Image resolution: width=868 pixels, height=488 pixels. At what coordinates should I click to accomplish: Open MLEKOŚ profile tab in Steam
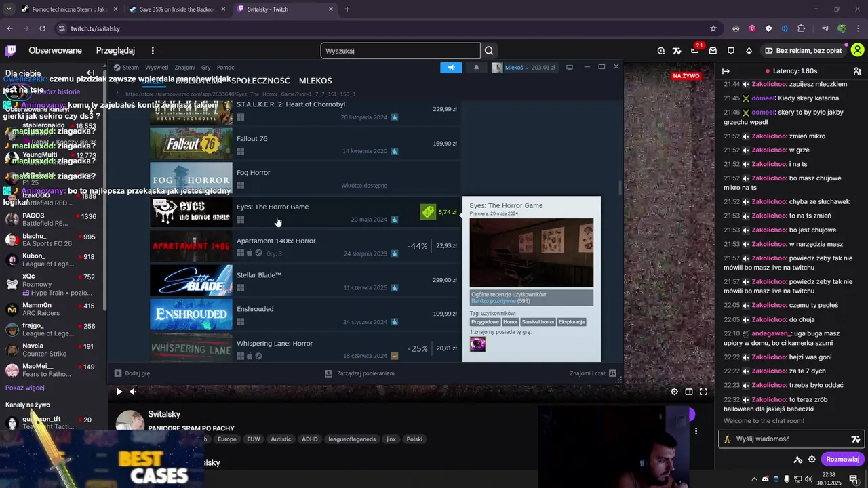[x=315, y=81]
